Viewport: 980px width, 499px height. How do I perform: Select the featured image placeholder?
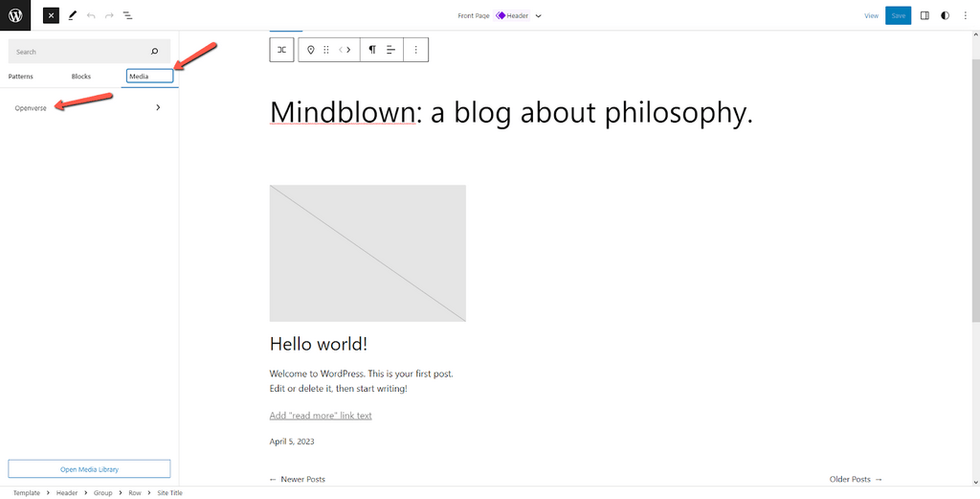click(367, 253)
